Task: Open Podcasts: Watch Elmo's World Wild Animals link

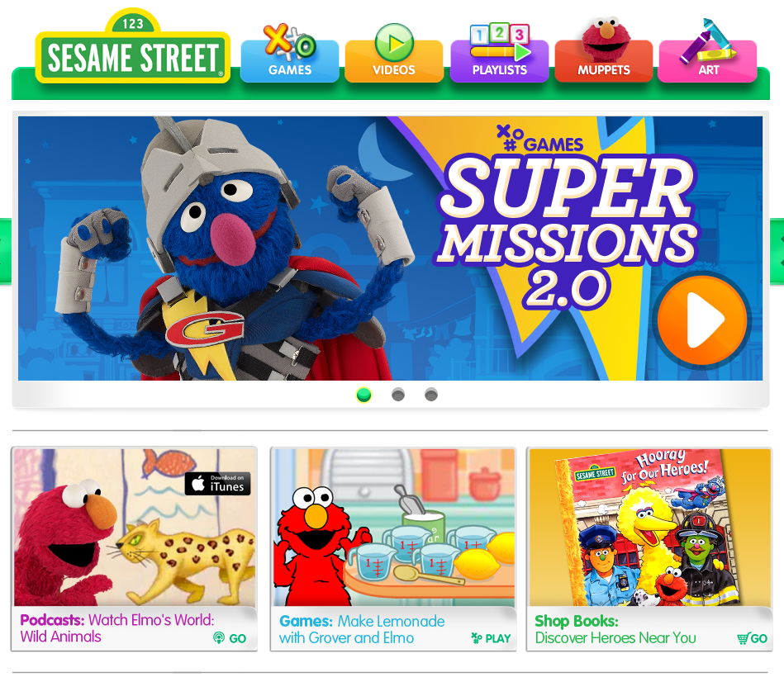Action: click(117, 628)
